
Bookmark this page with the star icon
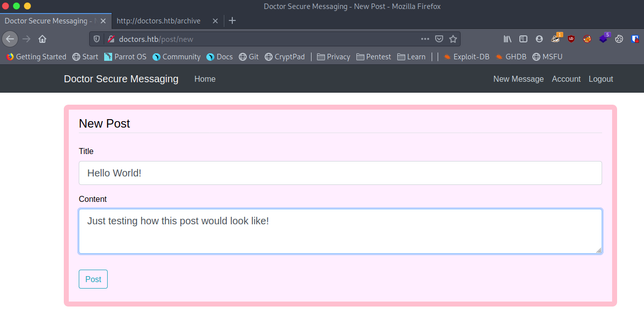click(453, 39)
